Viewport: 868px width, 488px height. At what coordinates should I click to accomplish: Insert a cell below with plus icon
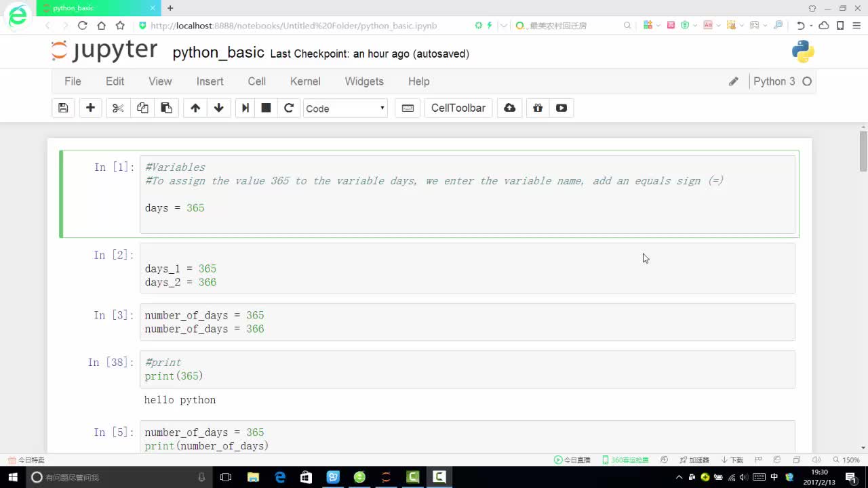pos(90,108)
